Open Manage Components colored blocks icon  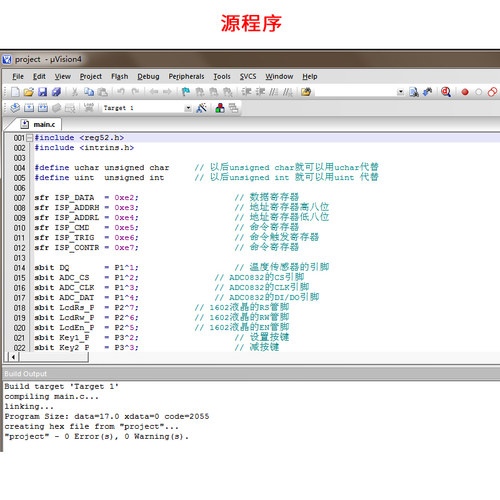point(220,108)
